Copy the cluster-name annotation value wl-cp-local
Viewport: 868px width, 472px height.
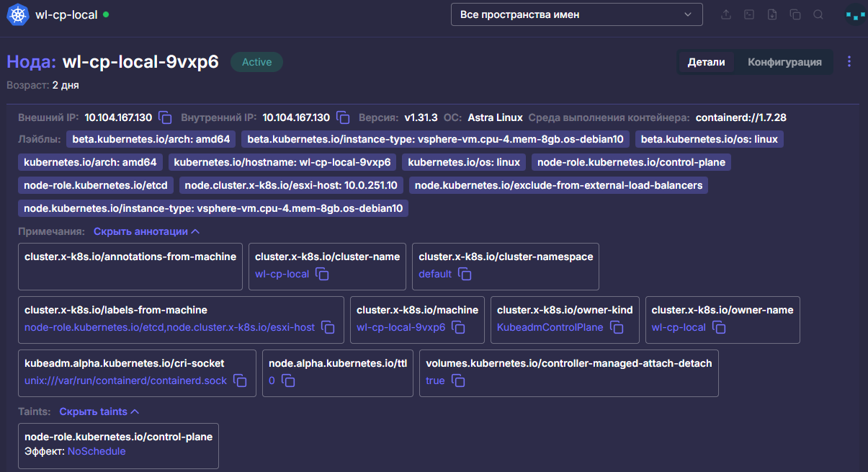[x=322, y=275]
